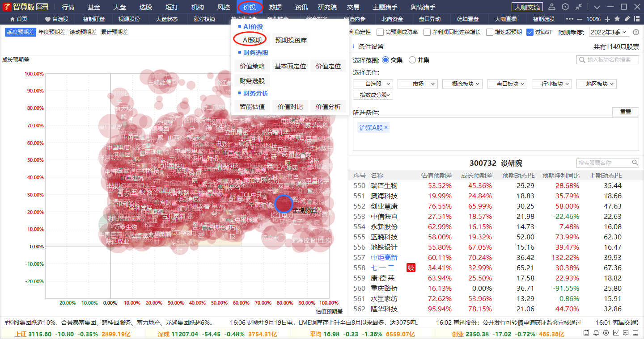
Task: Open the chat message icon in status bar
Action: coord(626,333)
